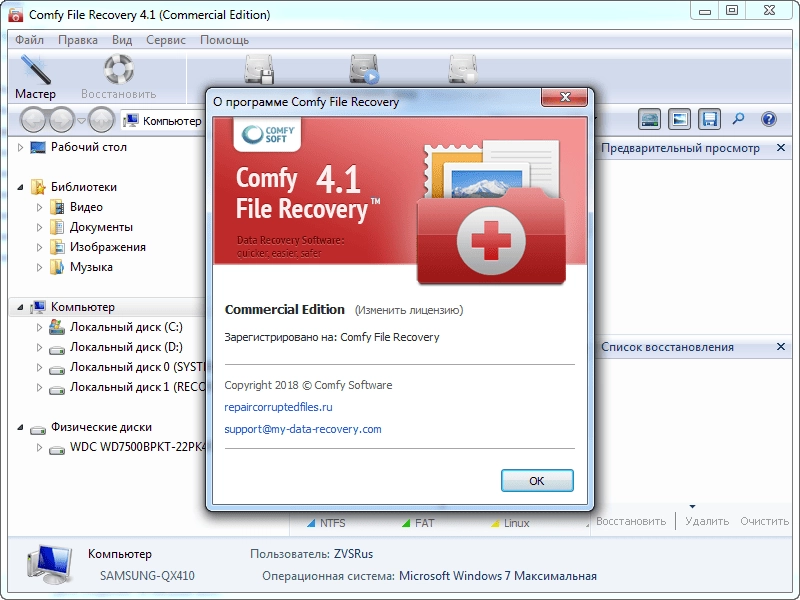800x600 pixels.
Task: Close the Список восстановления panel
Action: click(781, 347)
